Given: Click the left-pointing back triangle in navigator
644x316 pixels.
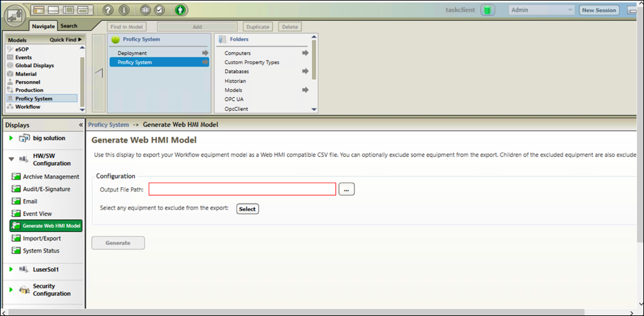Looking at the screenshot, I should 99,73.
